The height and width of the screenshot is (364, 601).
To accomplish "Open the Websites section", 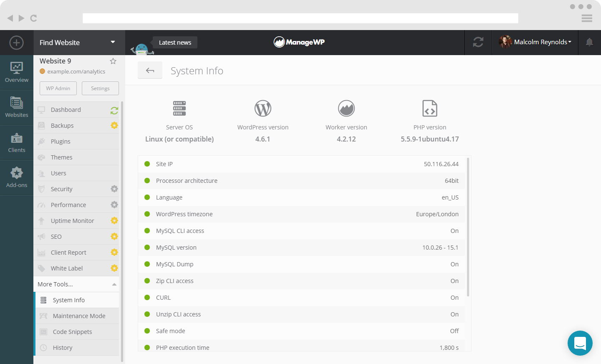I will 17,107.
